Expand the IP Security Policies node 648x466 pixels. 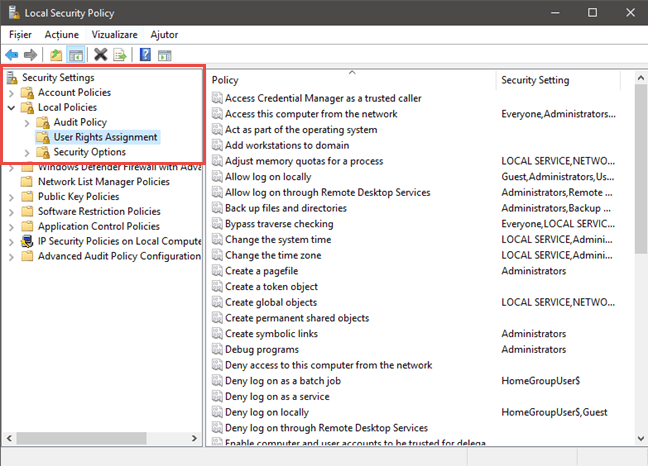(x=12, y=242)
